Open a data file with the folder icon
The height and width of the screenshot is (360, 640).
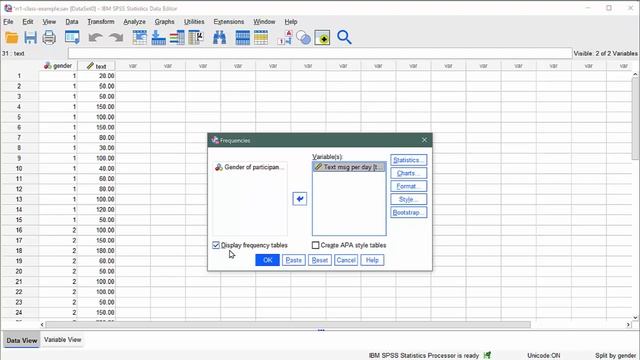click(x=11, y=38)
